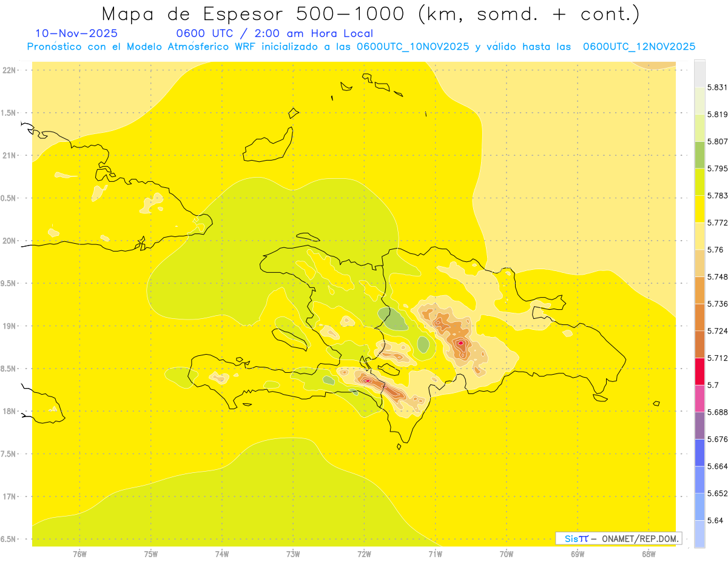Pick the bright yellow legend swatch between 5.772 and 5.783
Viewport: 728px width, 562px height.
(699, 209)
